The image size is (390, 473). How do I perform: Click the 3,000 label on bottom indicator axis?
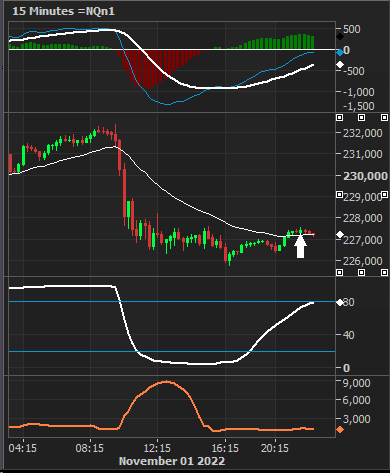tap(357, 419)
